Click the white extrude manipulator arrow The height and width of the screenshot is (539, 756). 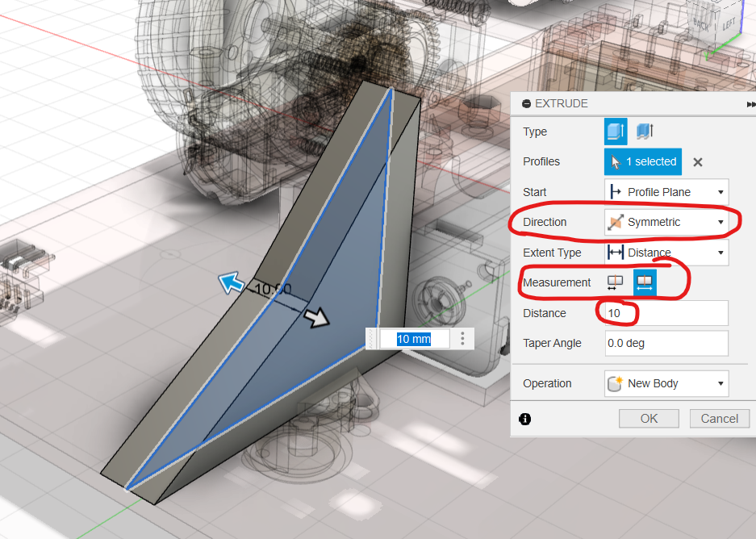coord(320,319)
